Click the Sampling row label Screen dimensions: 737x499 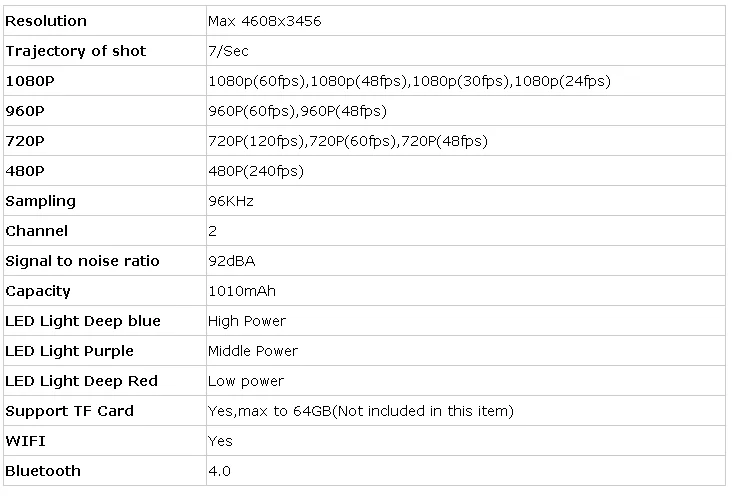tap(41, 201)
